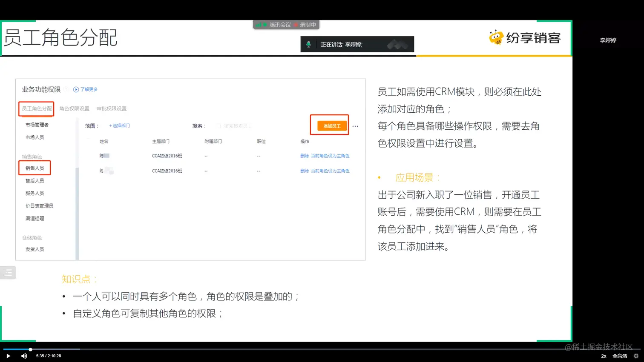
Task: Select the 价目表管理员 role
Action: point(39,206)
